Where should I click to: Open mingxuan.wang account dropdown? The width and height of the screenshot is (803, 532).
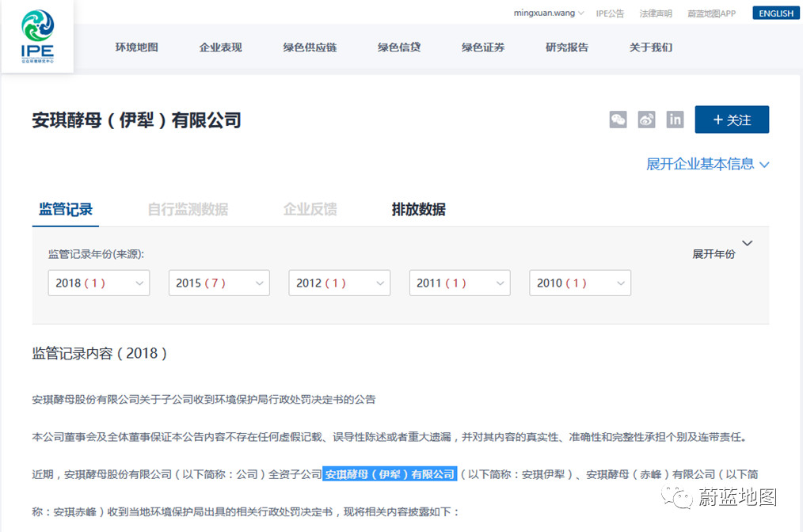tap(549, 13)
